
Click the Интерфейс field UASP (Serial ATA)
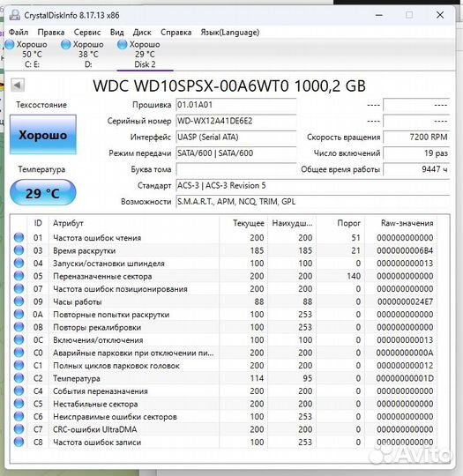pyautogui.click(x=235, y=137)
